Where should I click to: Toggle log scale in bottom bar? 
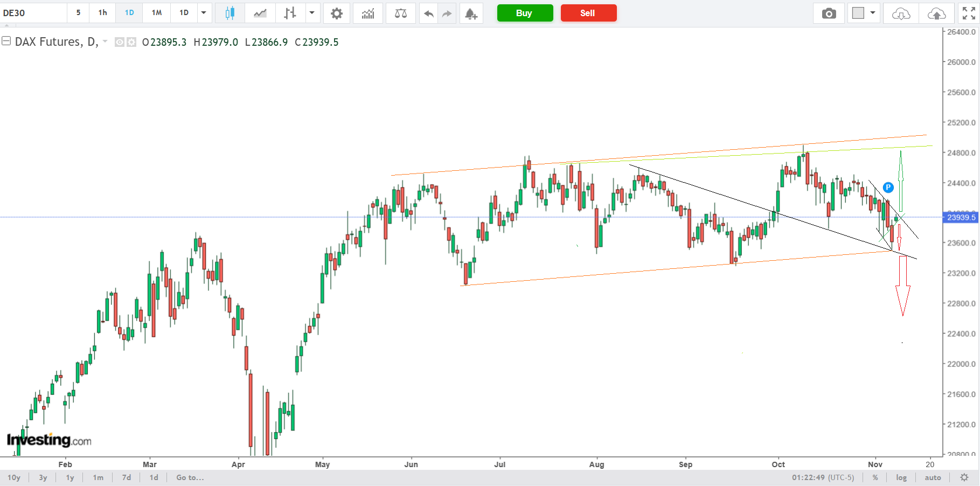click(x=901, y=477)
